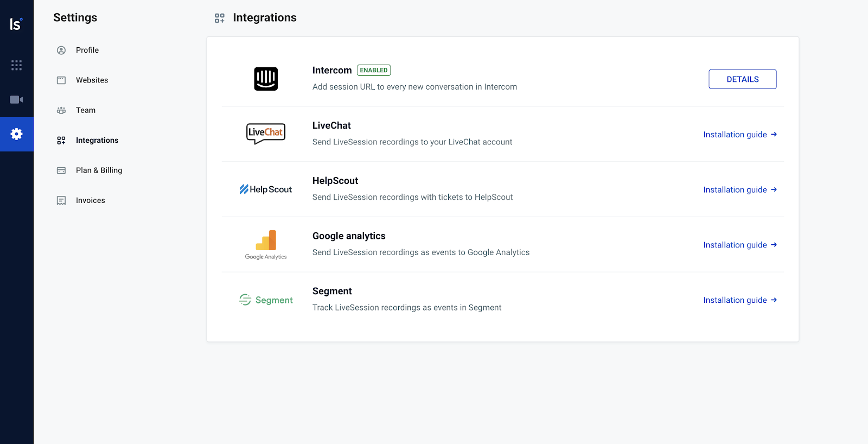Open Intercom DETAILS
Screen dimensions: 868x444
pyautogui.click(x=742, y=79)
